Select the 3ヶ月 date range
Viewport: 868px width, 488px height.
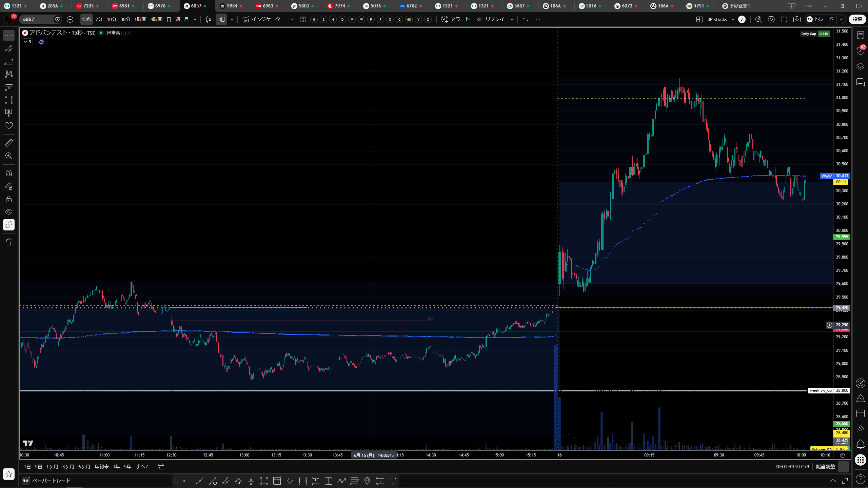(68, 467)
